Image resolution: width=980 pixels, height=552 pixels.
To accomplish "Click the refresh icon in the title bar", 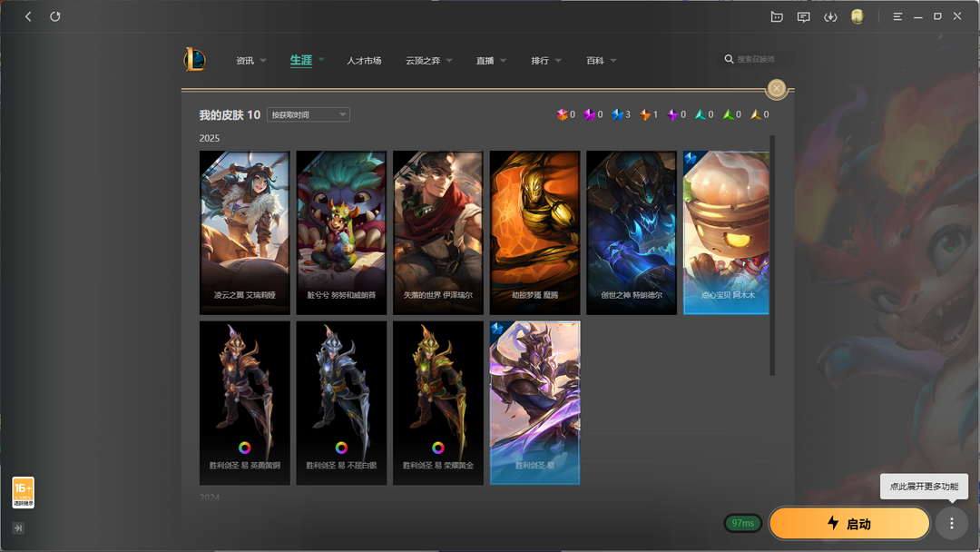I will (55, 17).
